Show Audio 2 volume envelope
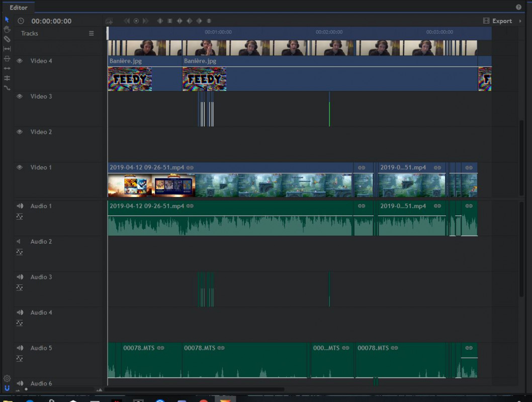The image size is (532, 402). [x=20, y=252]
